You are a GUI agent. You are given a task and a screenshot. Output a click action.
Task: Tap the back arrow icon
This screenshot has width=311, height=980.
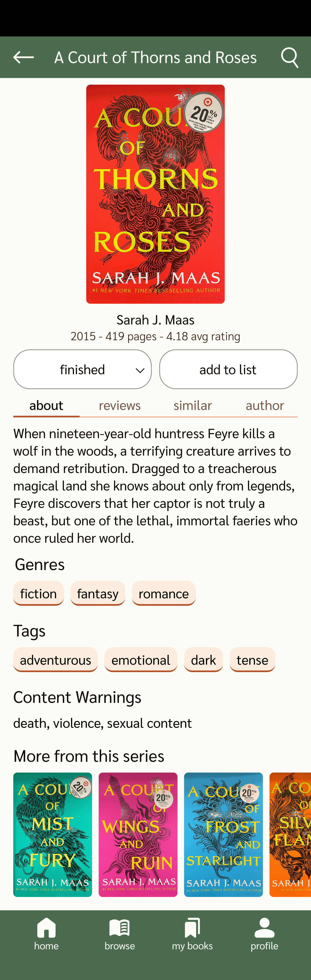tap(23, 57)
